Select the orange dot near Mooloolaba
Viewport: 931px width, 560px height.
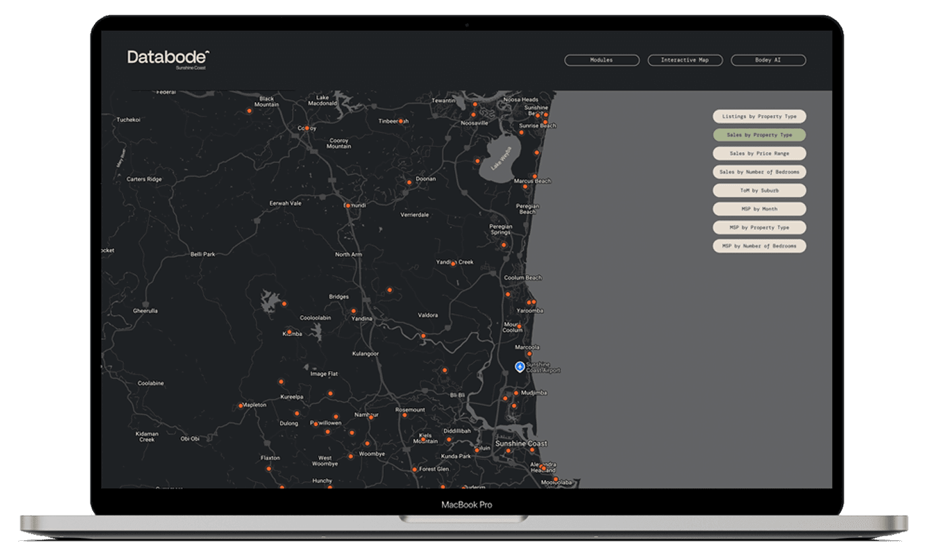555,479
